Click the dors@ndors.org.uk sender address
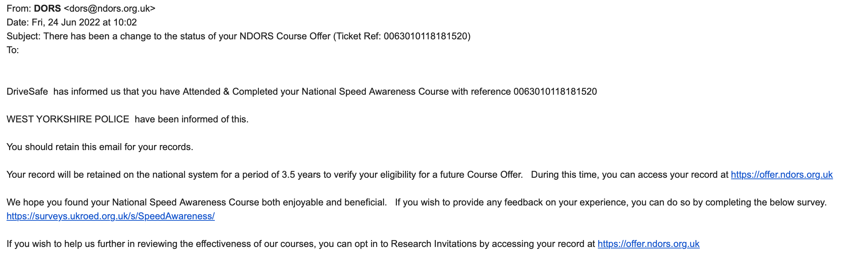The width and height of the screenshot is (868, 263). tap(110, 9)
